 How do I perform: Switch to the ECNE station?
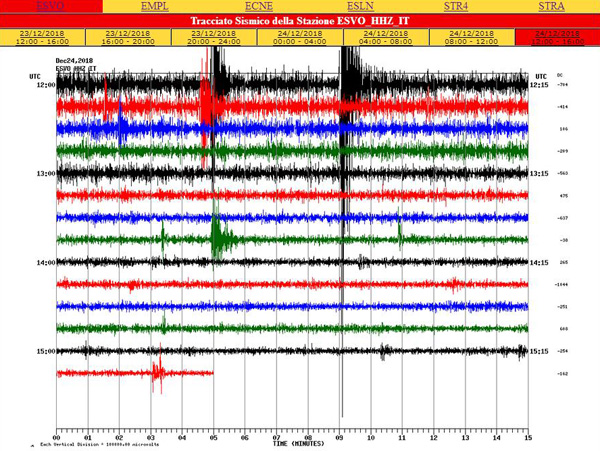click(258, 6)
